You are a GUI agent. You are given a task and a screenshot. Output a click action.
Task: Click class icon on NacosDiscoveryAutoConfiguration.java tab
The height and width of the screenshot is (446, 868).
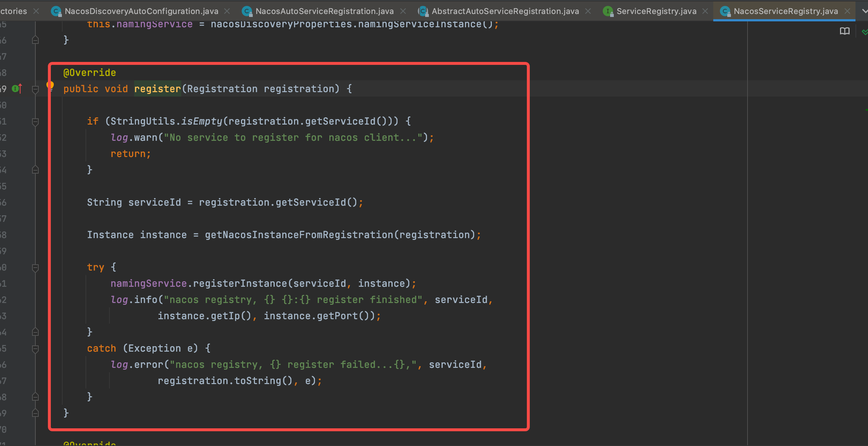coord(56,11)
